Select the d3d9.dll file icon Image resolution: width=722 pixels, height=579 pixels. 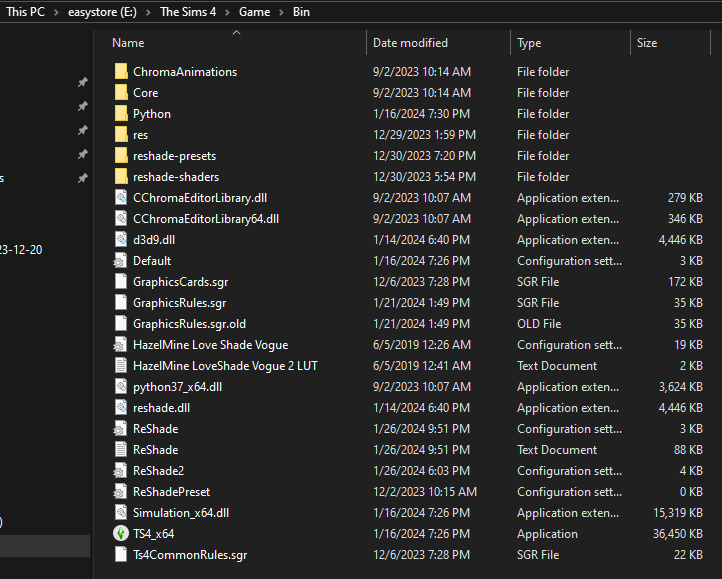coord(121,240)
